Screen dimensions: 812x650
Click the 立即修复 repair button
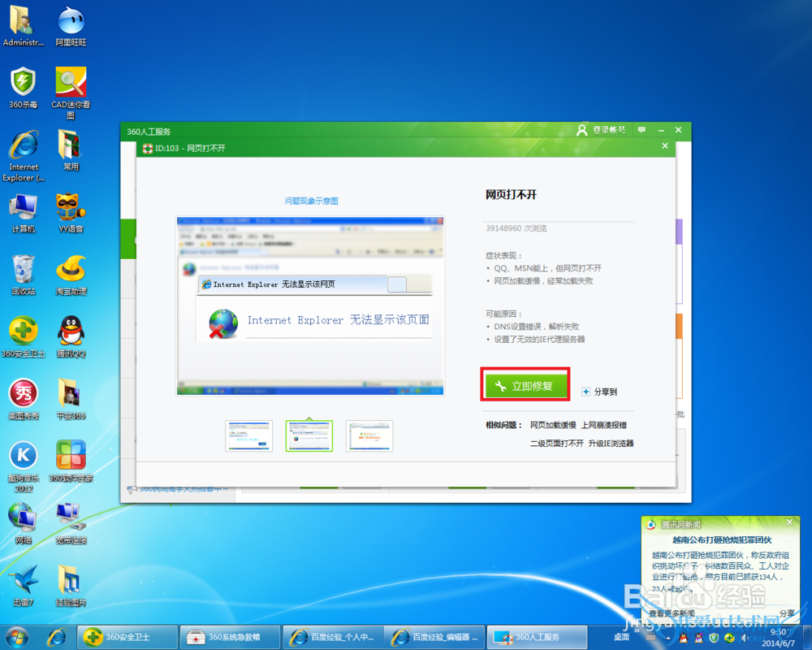coord(525,386)
